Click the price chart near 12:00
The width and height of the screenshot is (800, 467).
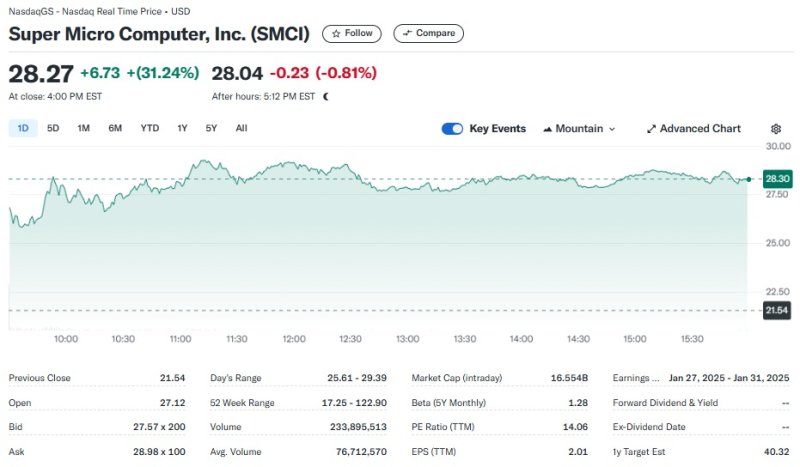click(x=294, y=220)
